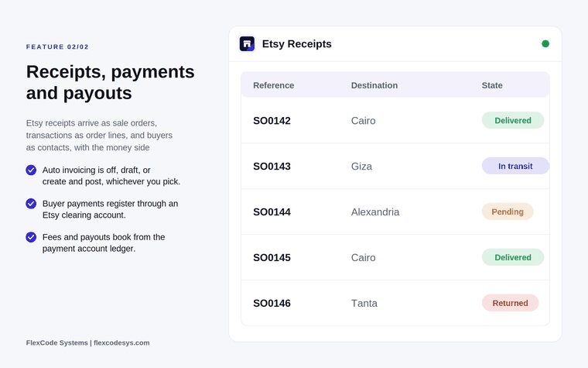Open order SO0145
This screenshot has width=588, height=368.
(x=272, y=257)
